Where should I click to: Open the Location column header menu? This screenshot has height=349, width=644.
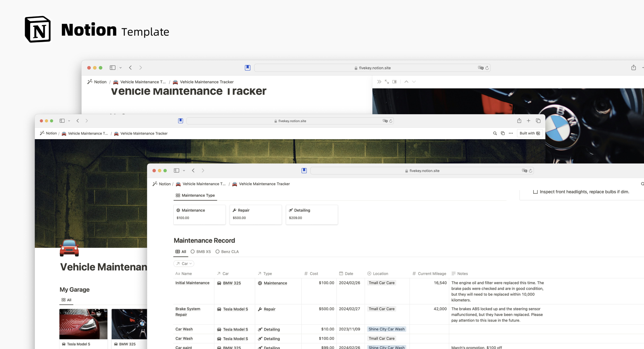pyautogui.click(x=378, y=274)
